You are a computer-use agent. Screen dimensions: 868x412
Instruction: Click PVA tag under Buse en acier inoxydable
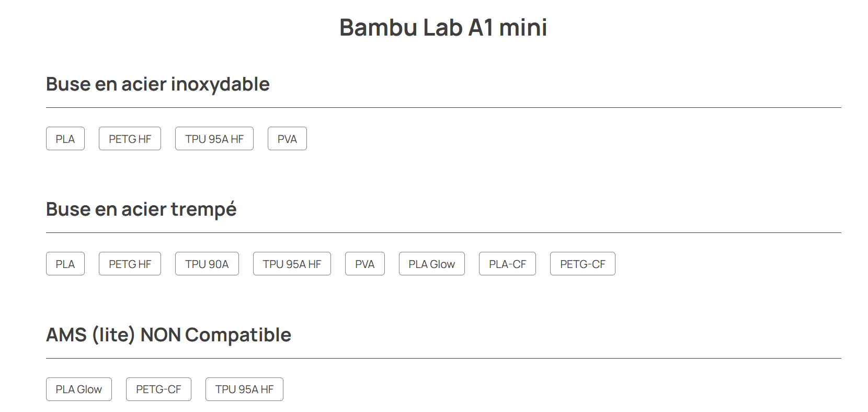pos(287,139)
